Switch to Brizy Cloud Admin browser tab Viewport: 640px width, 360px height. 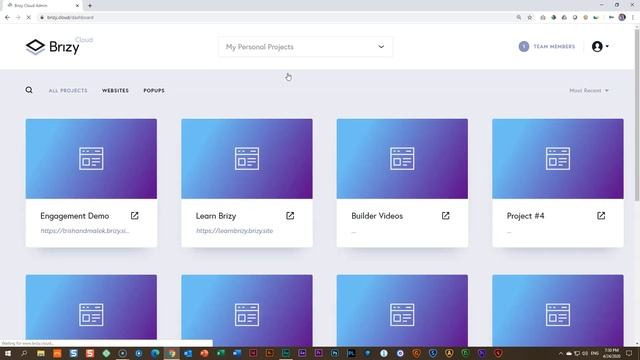[42, 6]
